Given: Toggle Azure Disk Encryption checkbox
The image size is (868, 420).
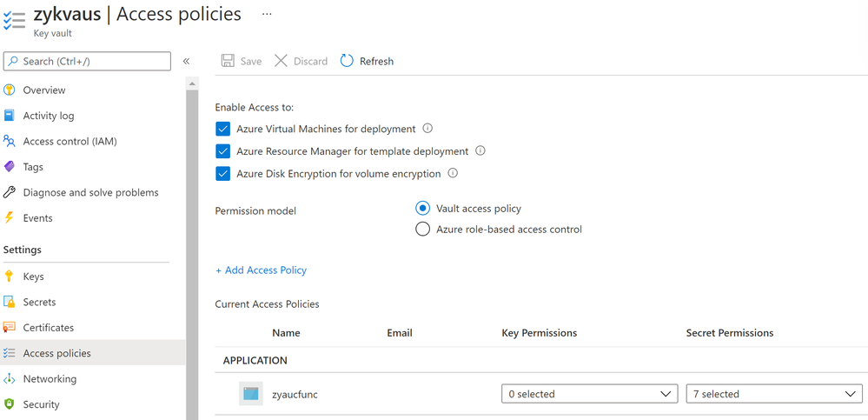Looking at the screenshot, I should pyautogui.click(x=223, y=174).
